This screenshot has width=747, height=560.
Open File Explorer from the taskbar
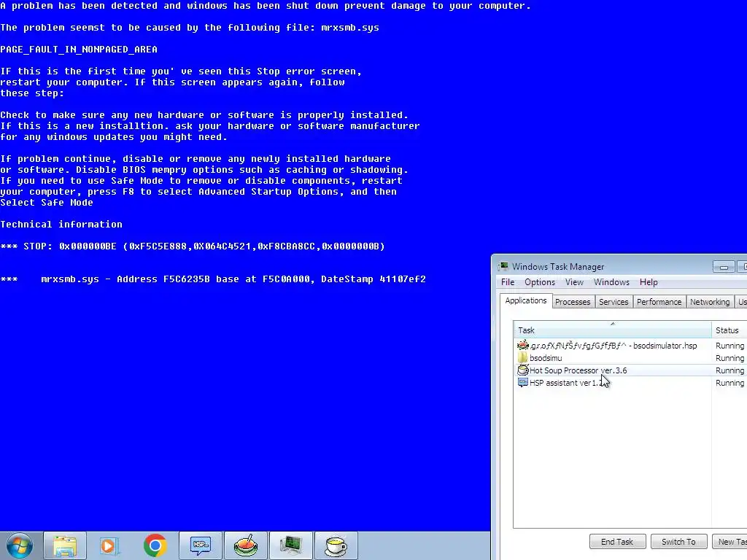click(x=65, y=545)
